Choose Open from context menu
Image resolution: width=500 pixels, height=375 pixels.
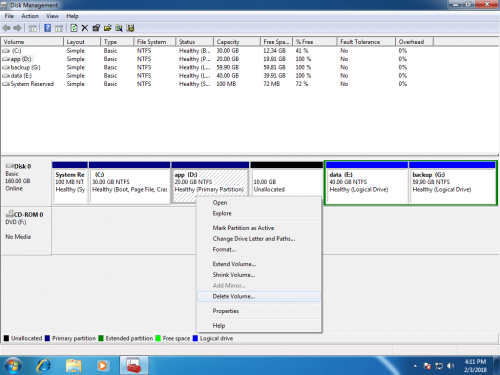[x=259, y=203]
